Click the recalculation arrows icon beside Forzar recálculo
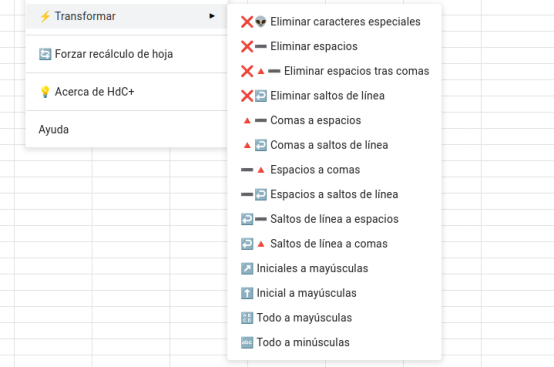554x367 pixels. [45, 54]
